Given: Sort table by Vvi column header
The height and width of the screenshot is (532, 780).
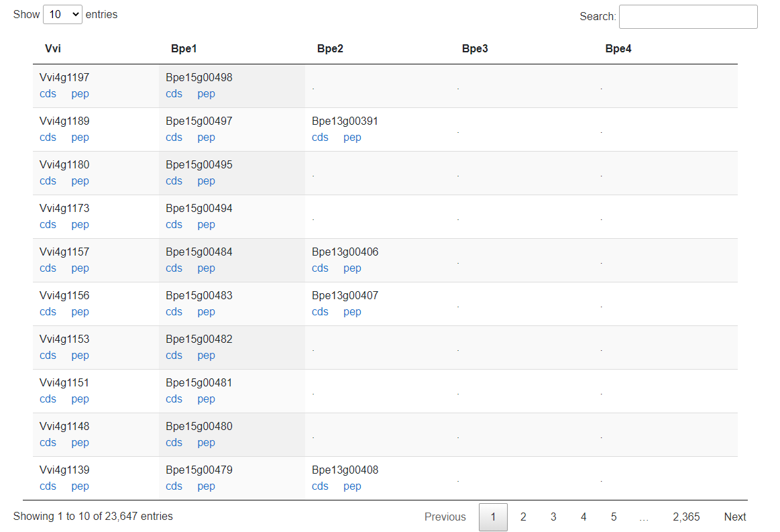Looking at the screenshot, I should (53, 49).
